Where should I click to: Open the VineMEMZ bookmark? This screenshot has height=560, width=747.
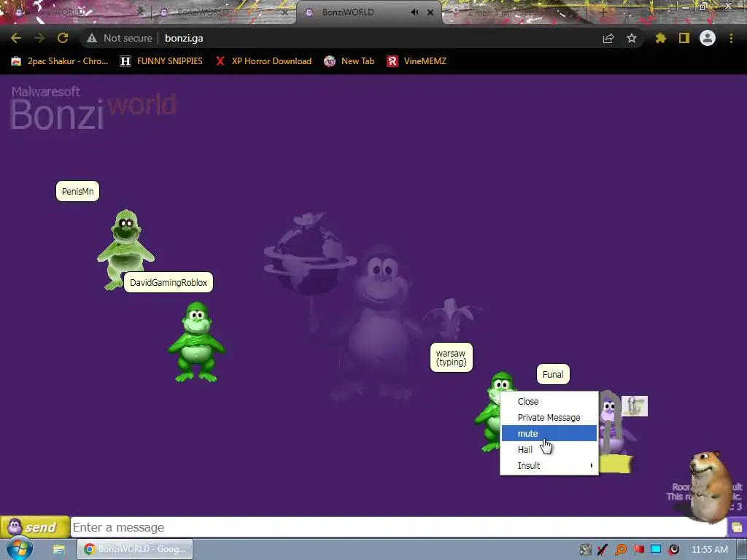tap(417, 61)
